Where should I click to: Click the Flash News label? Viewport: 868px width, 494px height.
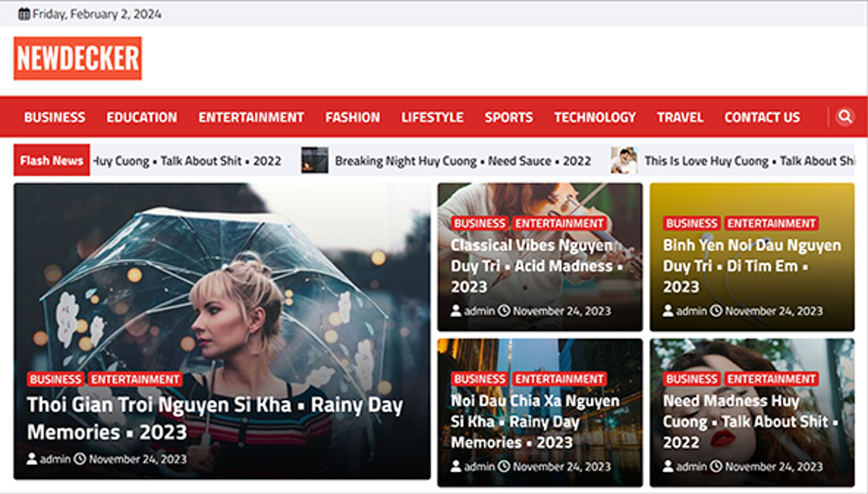coord(52,160)
